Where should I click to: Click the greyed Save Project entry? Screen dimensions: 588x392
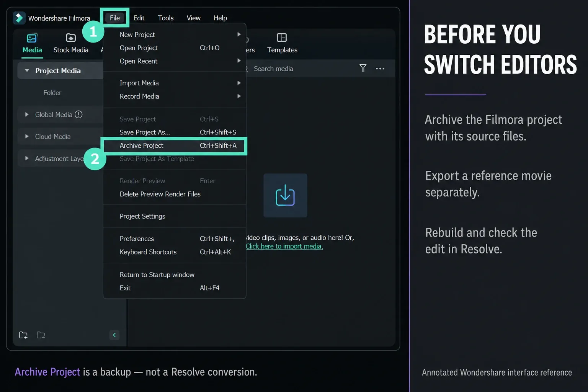175,119
